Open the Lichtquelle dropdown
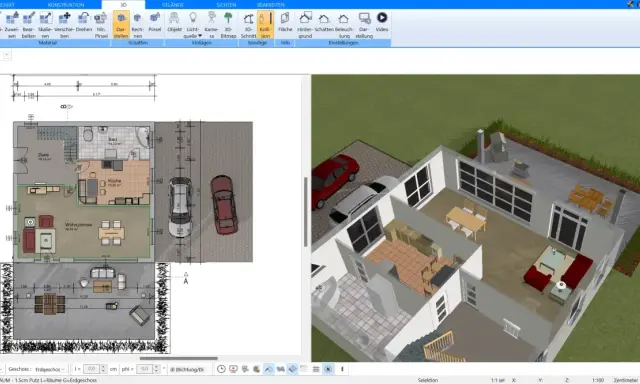640x384 pixels. coord(193,25)
